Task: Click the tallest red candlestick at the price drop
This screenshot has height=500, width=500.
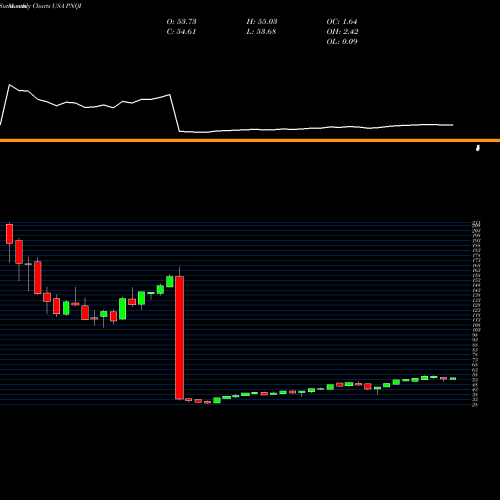Action: pos(179,338)
